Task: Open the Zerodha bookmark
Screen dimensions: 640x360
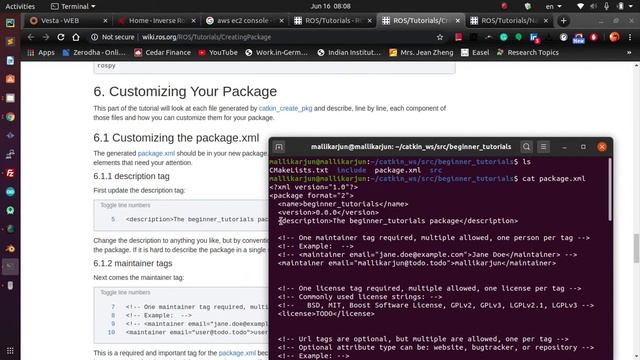Action: [94, 53]
